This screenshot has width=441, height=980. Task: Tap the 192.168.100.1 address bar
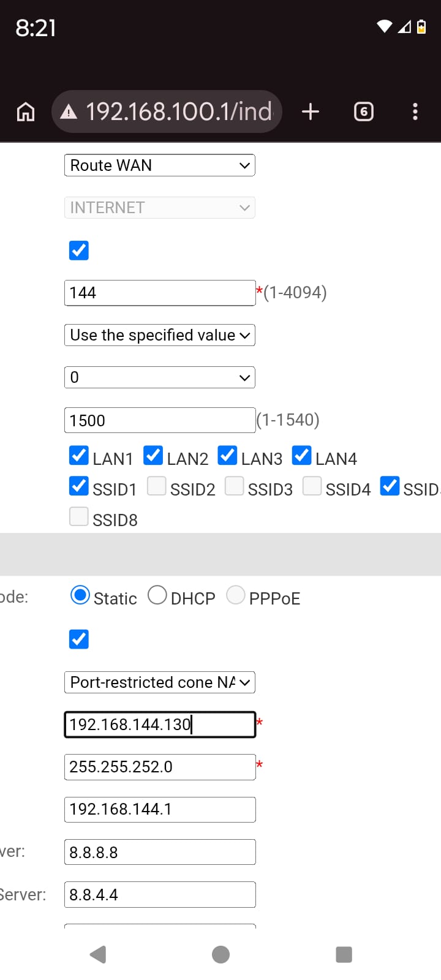tap(179, 111)
